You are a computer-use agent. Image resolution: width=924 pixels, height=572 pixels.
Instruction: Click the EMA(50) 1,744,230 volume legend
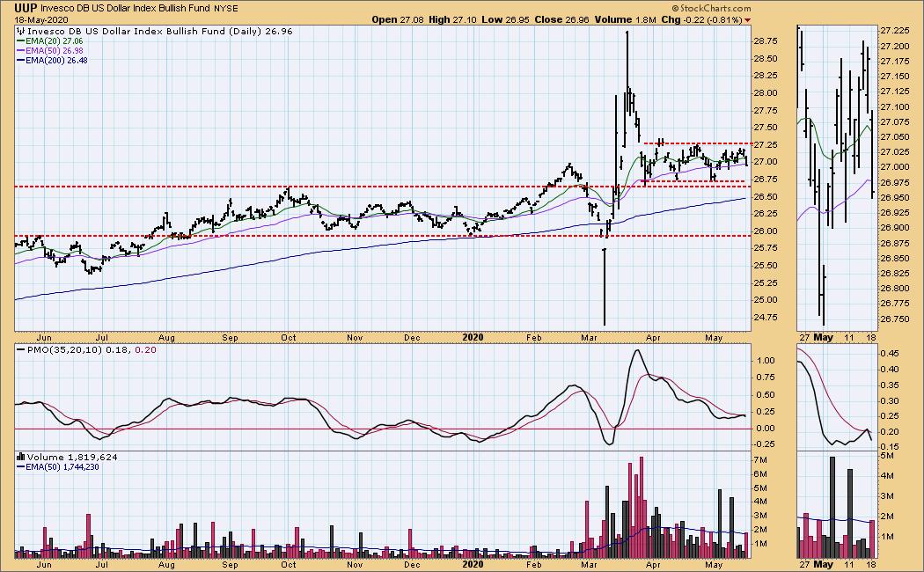pos(62,466)
